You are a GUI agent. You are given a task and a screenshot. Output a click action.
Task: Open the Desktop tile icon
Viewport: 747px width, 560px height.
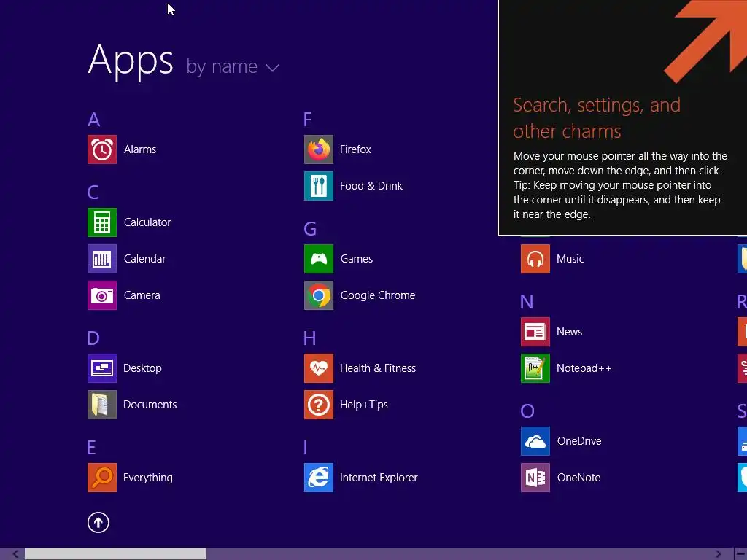[102, 368]
